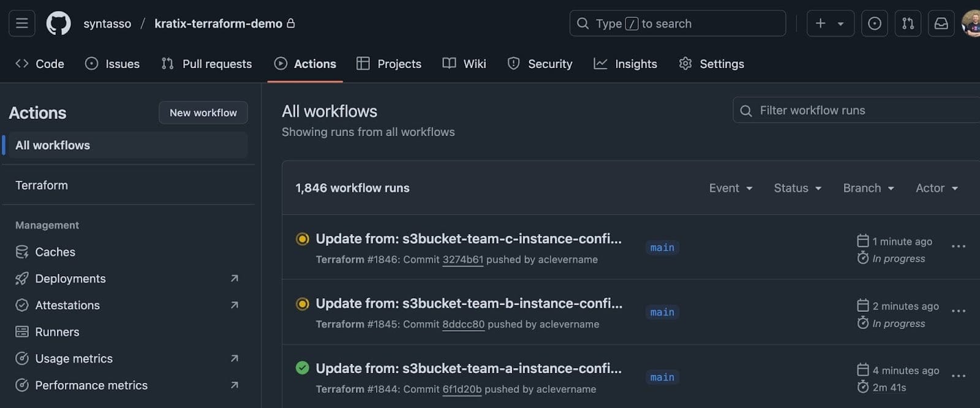Screen dimensions: 980x408
Task: Open the notifications inbox icon
Action: click(x=941, y=23)
